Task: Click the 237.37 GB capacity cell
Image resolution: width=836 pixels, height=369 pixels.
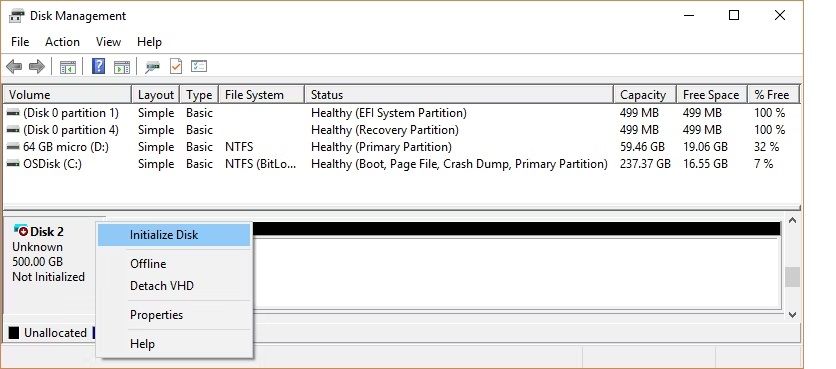Action: pos(645,164)
